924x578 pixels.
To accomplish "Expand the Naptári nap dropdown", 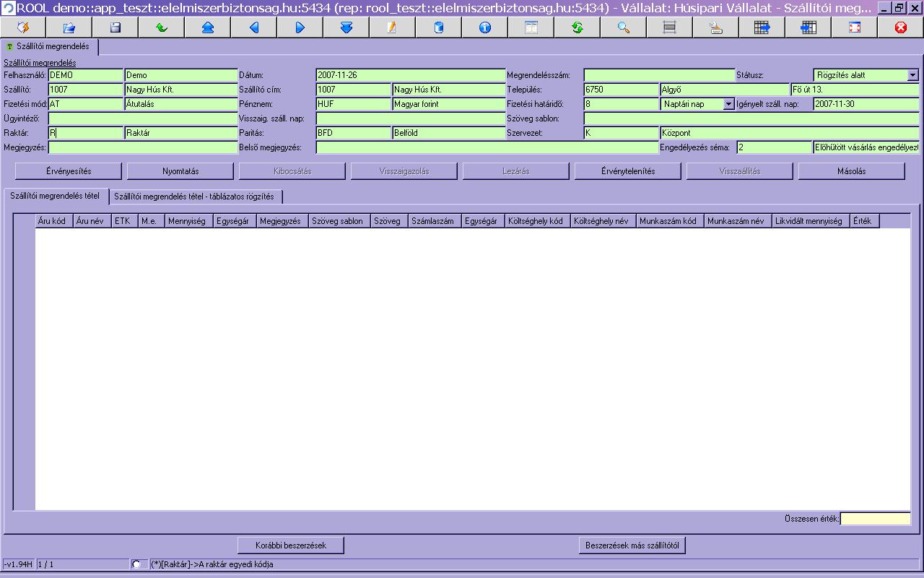I will point(728,104).
